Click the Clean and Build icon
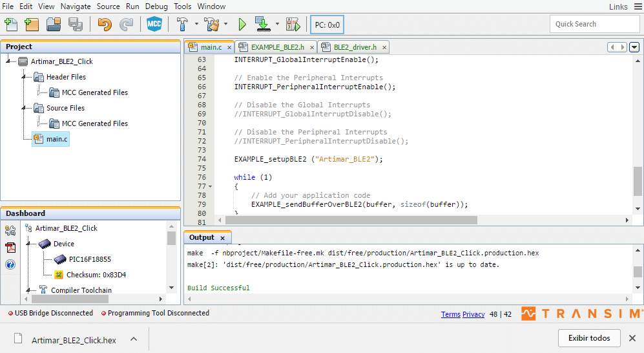 click(x=212, y=25)
